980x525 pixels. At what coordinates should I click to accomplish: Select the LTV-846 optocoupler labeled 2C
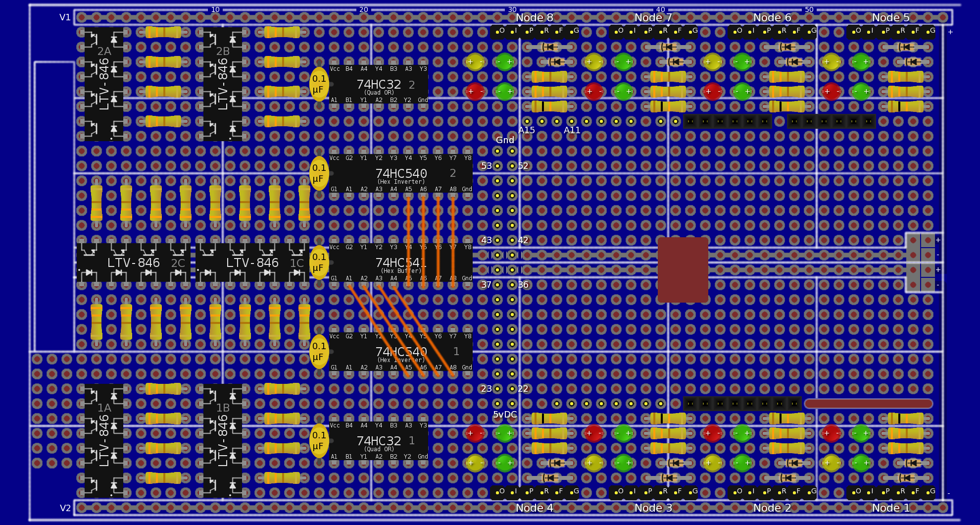tap(134, 262)
